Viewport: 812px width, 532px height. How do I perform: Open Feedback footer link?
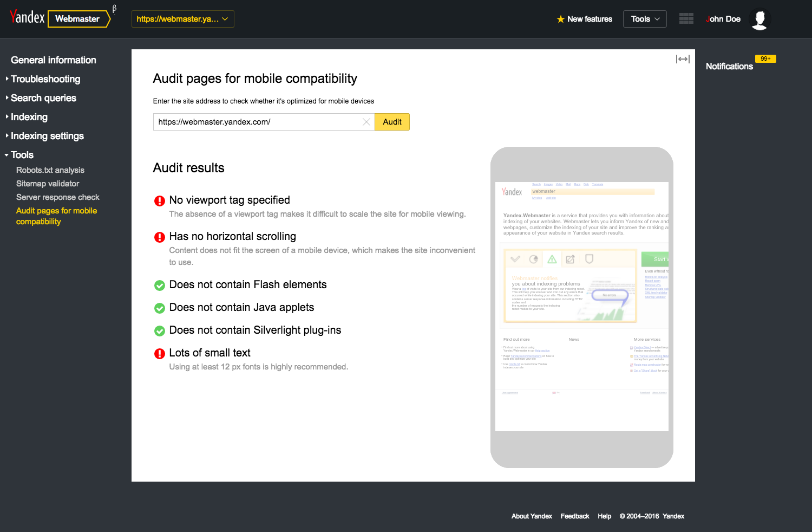575,516
